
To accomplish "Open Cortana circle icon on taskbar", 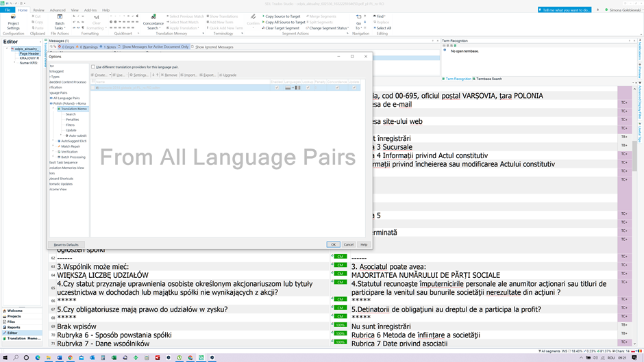I will pyautogui.click(x=26, y=358).
